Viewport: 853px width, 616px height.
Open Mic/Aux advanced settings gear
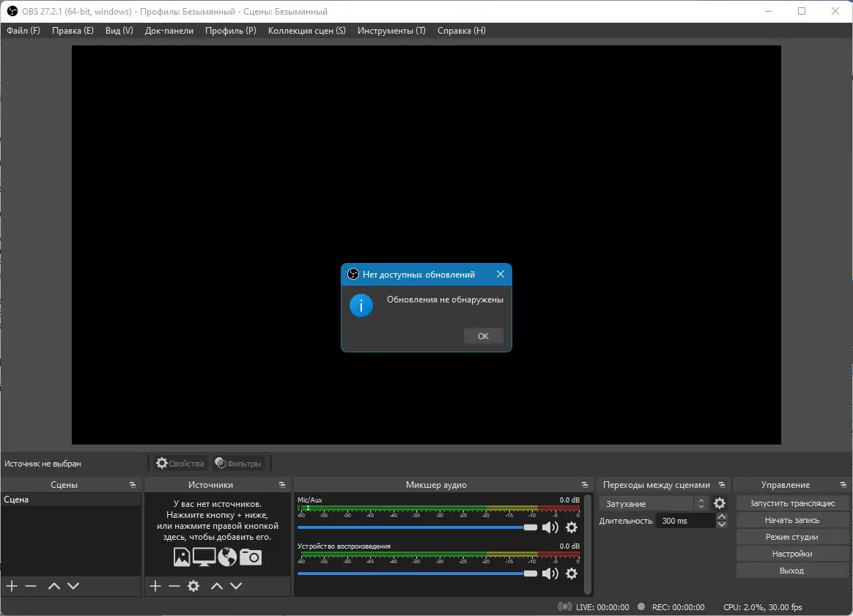coord(571,527)
